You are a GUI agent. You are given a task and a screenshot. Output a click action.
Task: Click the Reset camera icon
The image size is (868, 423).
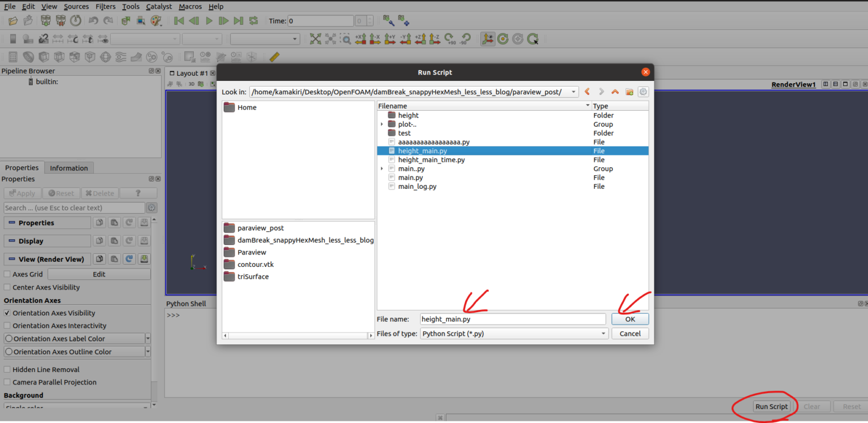tap(315, 39)
